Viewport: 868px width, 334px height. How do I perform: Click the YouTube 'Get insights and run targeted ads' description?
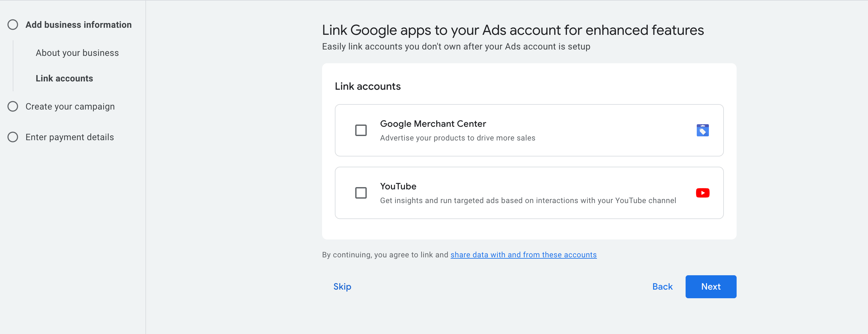pos(528,201)
